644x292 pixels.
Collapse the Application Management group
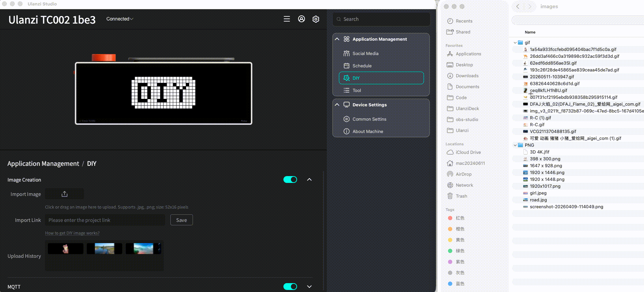tap(337, 39)
